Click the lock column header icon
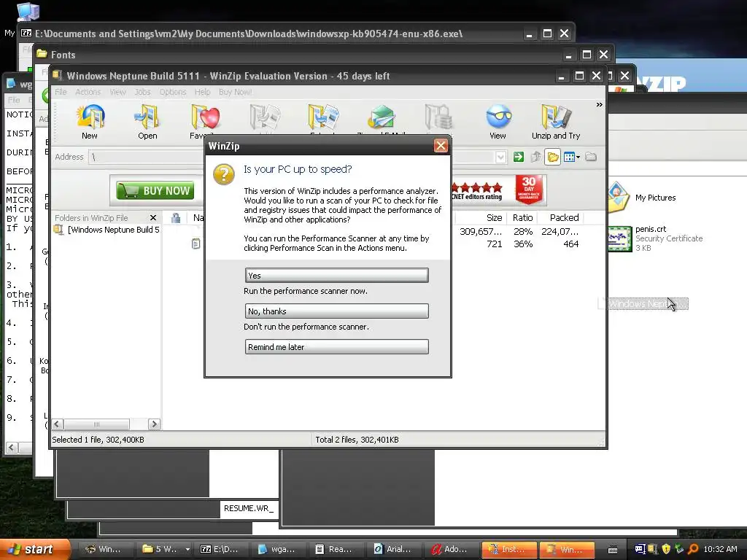The height and width of the screenshot is (560, 747). [x=175, y=218]
